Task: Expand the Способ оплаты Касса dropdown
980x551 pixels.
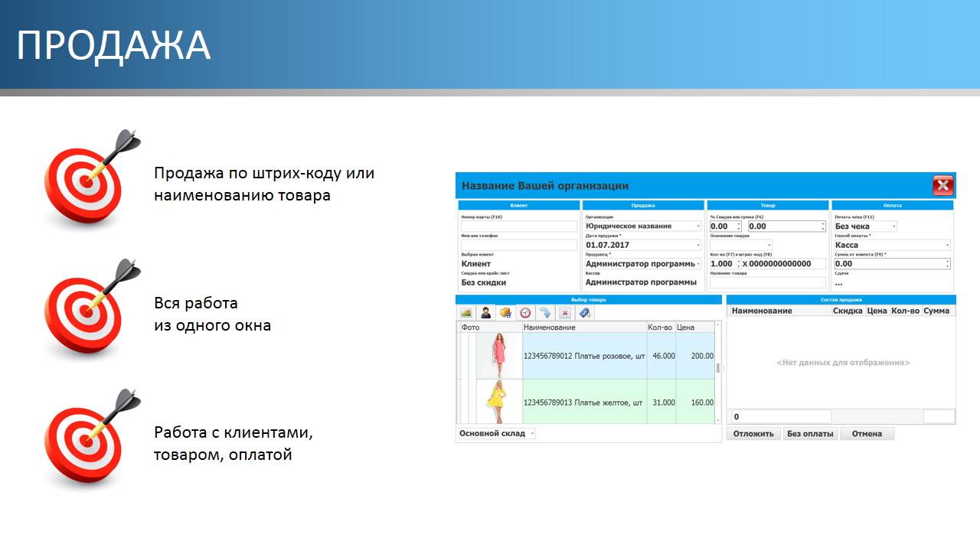Action: tap(947, 245)
